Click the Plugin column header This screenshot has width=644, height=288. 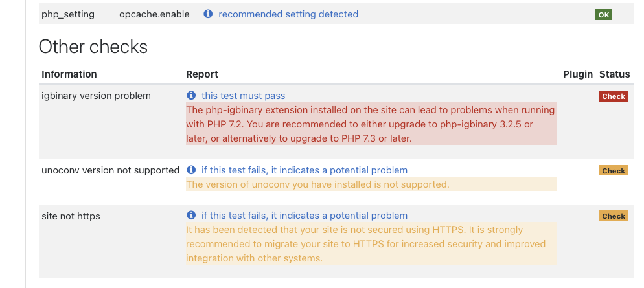click(578, 74)
